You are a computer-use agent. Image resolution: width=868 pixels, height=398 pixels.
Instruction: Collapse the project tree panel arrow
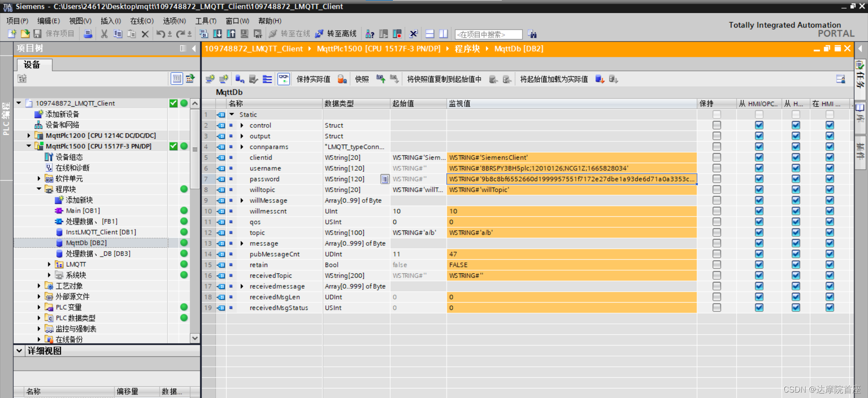(x=194, y=48)
